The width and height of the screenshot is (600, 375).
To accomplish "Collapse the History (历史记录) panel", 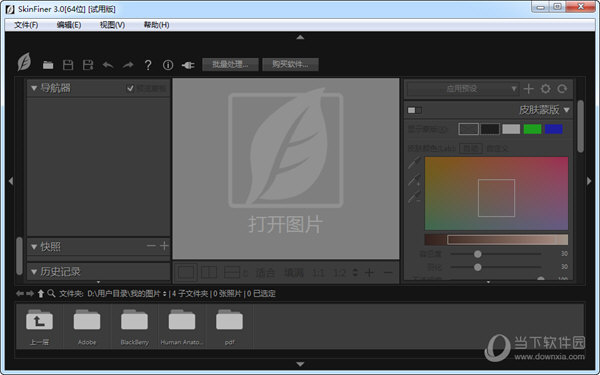I will click(x=34, y=272).
